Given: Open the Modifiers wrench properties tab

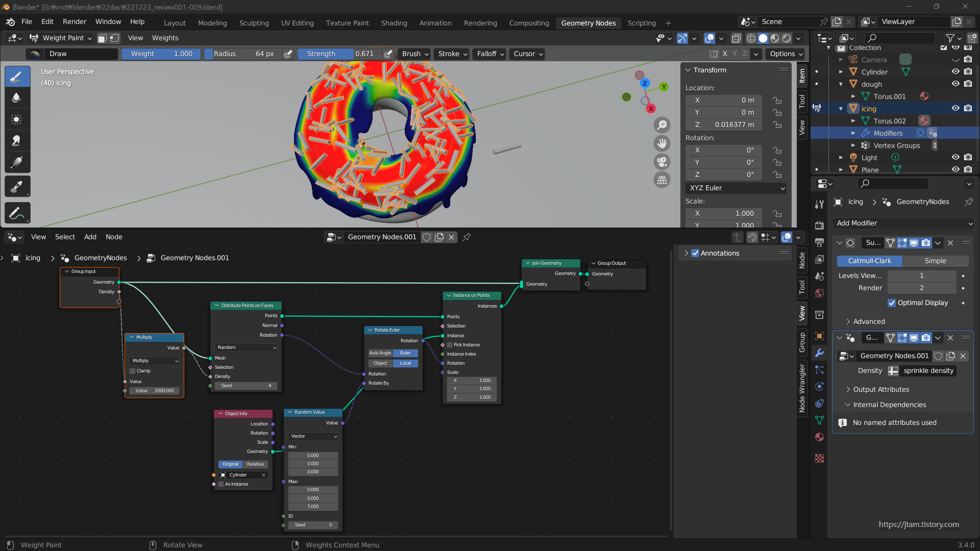Looking at the screenshot, I should click(819, 353).
